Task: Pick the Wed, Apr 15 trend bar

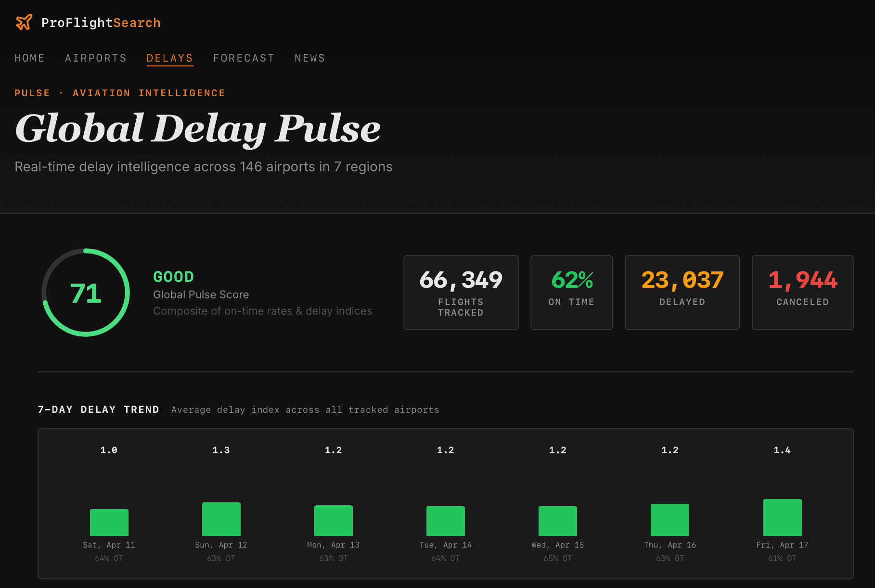Action: [x=558, y=521]
